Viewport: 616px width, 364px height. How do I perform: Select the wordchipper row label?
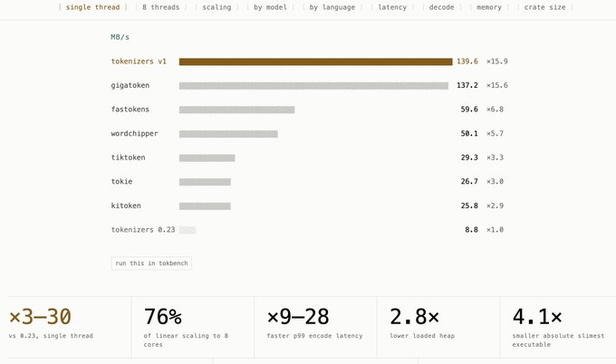pyautogui.click(x=134, y=133)
